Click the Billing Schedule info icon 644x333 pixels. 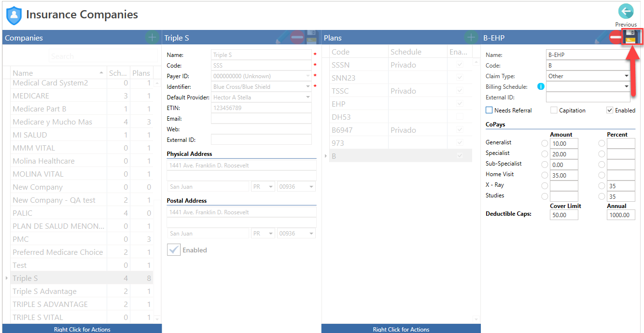pyautogui.click(x=541, y=87)
